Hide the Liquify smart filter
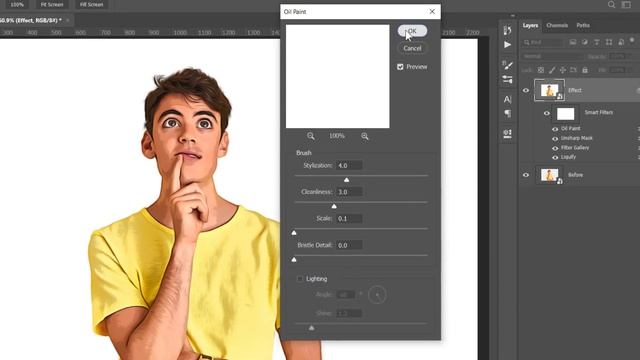This screenshot has height=360, width=640. tap(555, 157)
